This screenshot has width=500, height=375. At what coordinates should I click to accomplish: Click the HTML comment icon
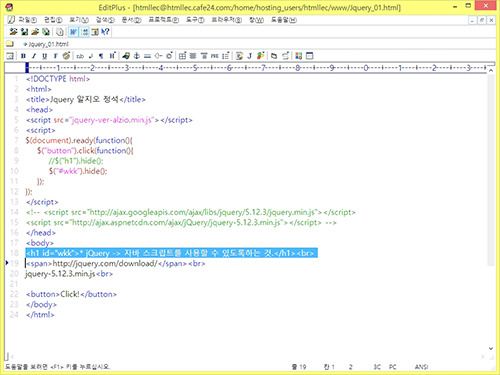tap(158, 56)
